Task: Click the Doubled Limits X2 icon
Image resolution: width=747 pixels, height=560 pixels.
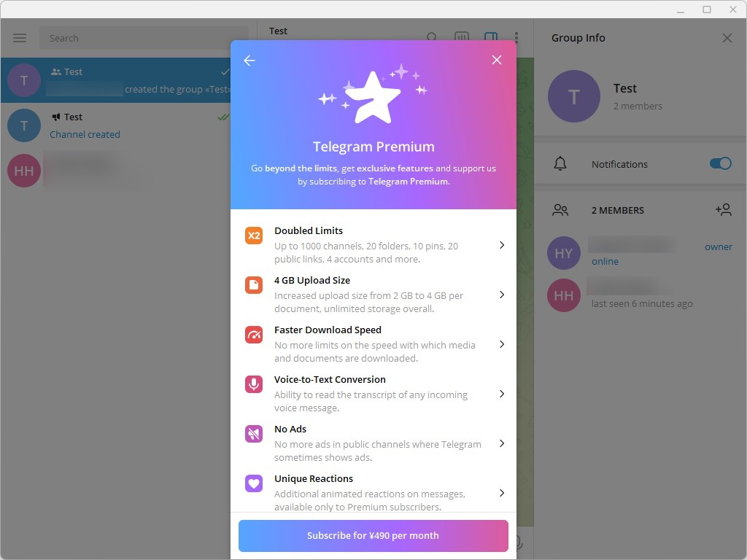Action: [253, 236]
